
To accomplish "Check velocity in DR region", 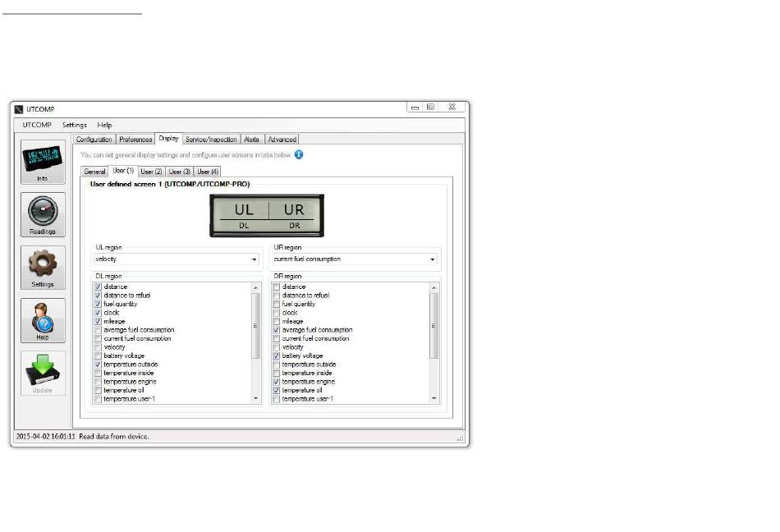I will coord(277,347).
